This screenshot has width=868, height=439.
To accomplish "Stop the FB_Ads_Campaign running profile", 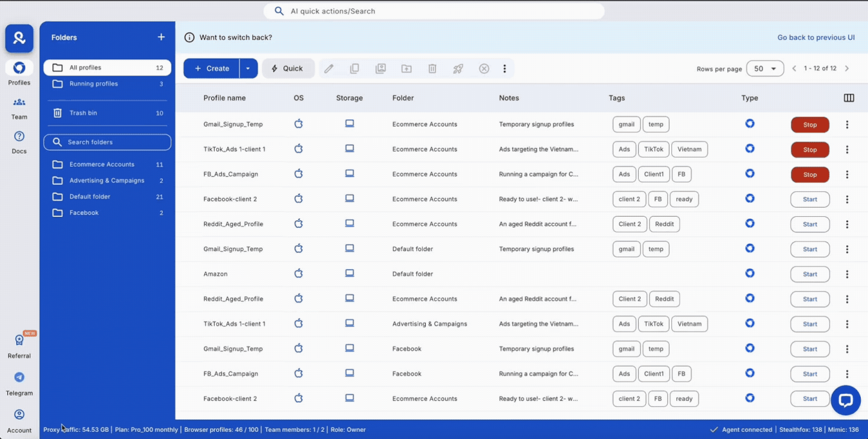I will click(x=809, y=175).
